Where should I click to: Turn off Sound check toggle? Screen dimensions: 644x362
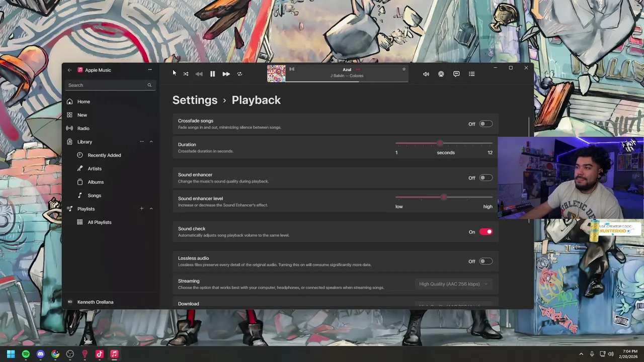pos(486,232)
